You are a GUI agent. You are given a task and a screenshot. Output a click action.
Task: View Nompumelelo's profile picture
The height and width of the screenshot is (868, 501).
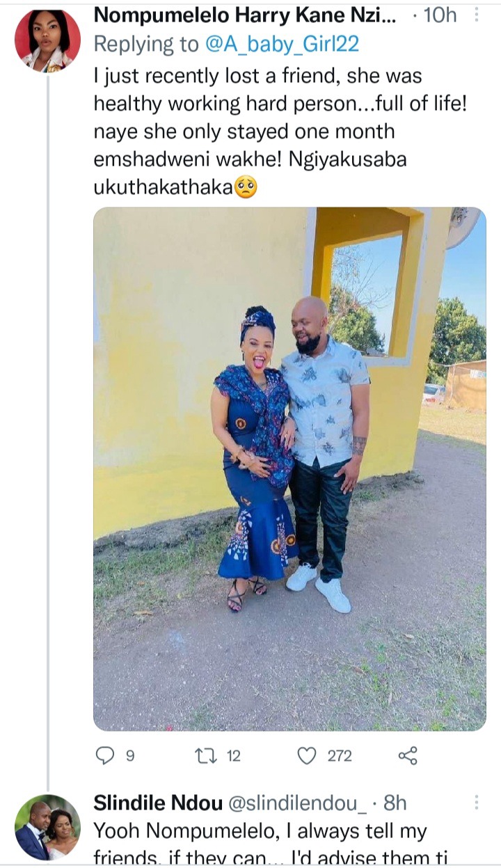coord(47,40)
